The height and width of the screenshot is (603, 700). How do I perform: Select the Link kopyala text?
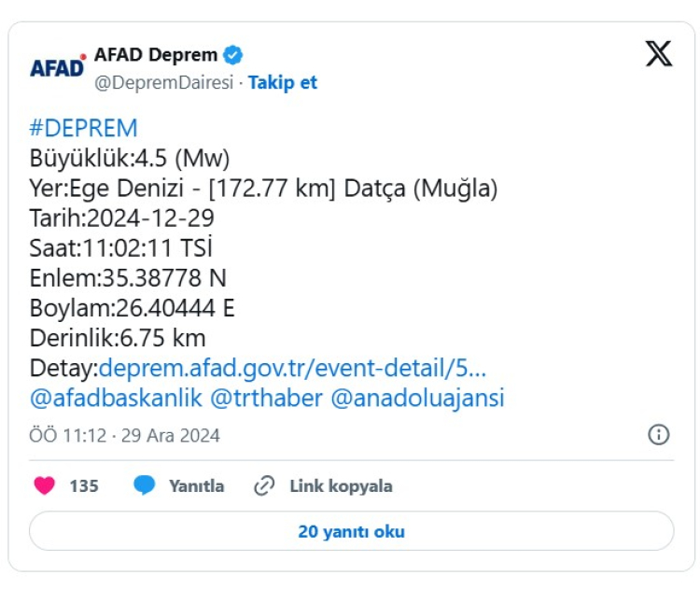[x=341, y=485]
